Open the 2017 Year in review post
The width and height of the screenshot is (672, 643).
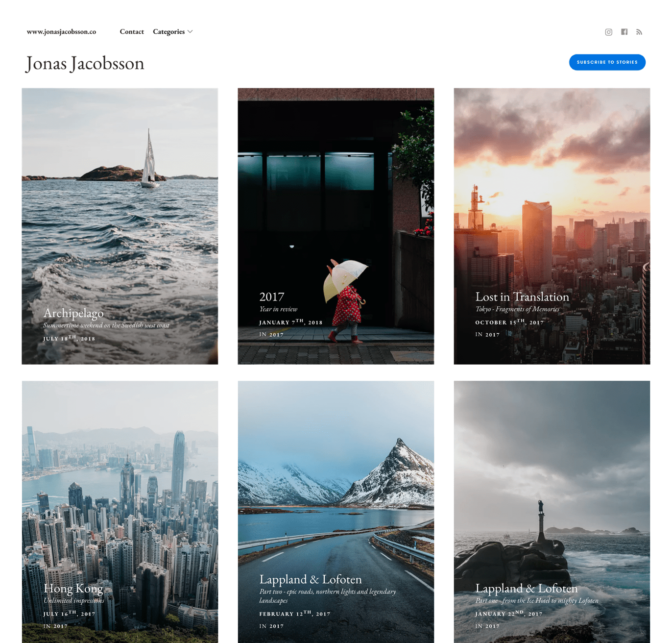[271, 296]
